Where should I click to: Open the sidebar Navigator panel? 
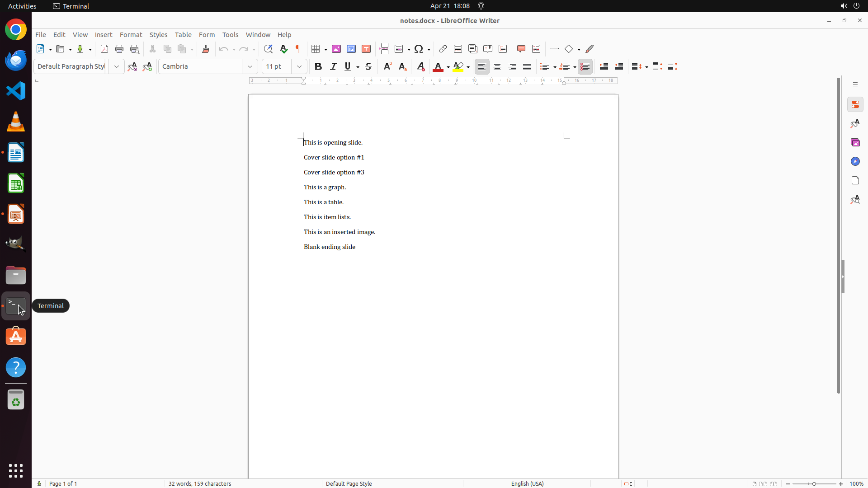[x=855, y=161]
